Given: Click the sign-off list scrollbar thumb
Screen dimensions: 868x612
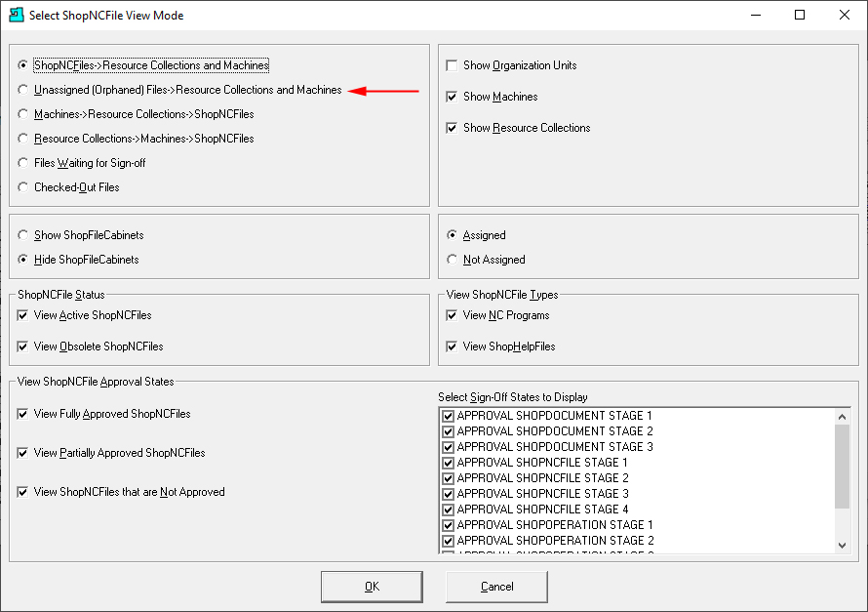Looking at the screenshot, I should click(x=842, y=467).
